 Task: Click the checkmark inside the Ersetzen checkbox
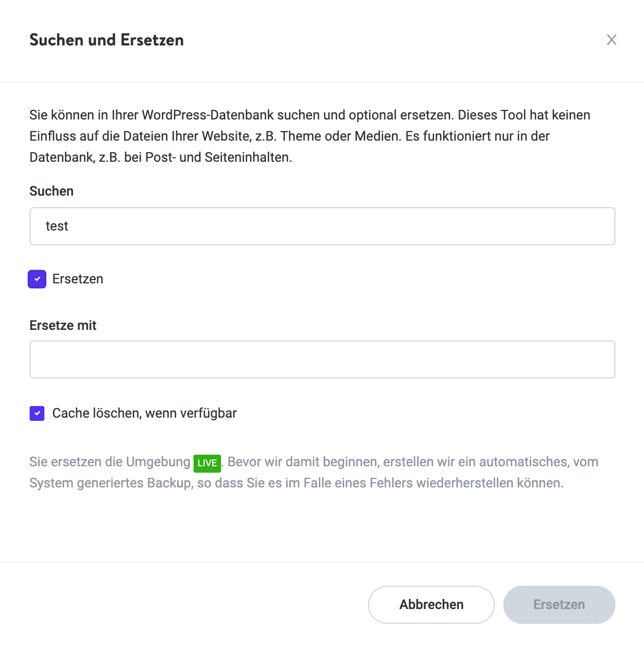[36, 279]
